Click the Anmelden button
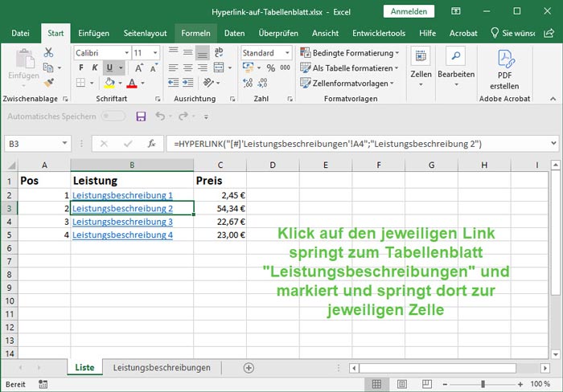 [409, 11]
